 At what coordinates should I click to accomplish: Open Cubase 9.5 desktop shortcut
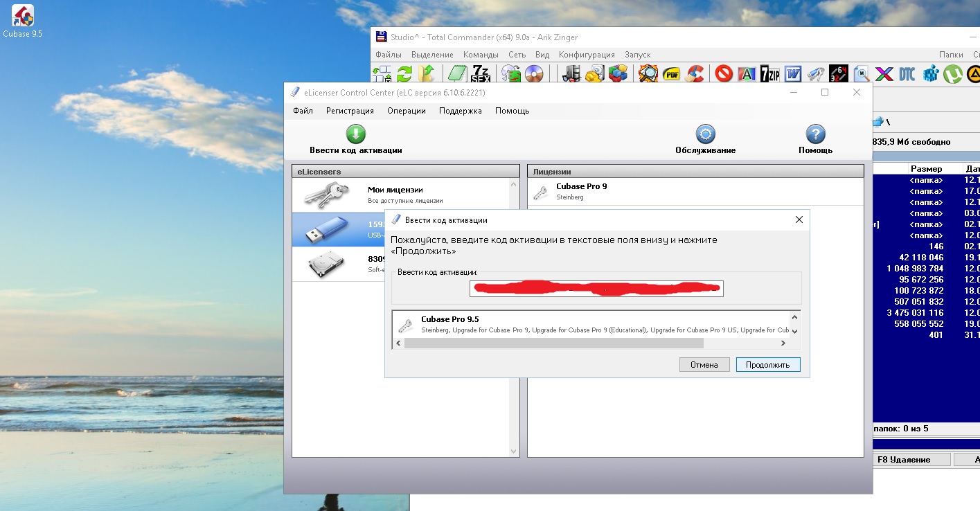(23, 21)
